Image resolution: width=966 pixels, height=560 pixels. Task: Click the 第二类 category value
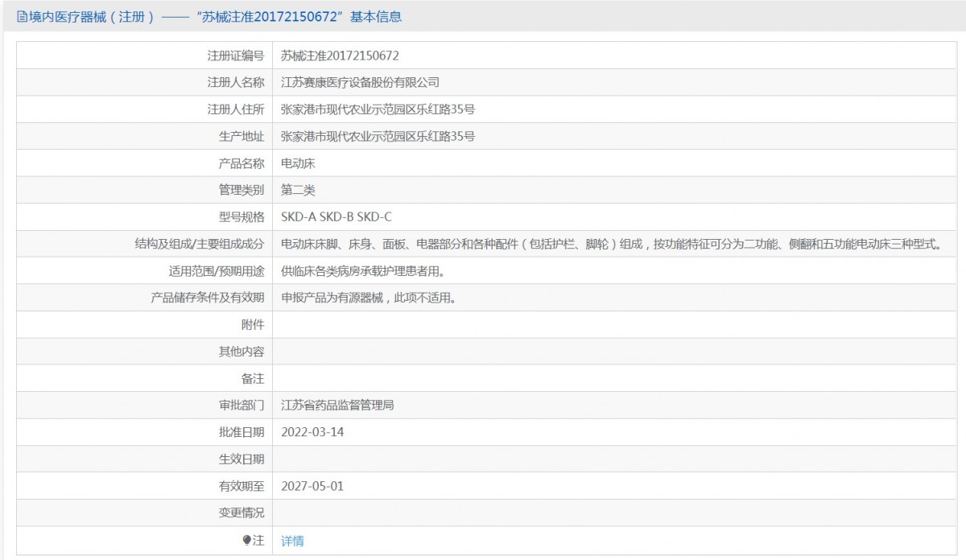point(298,190)
